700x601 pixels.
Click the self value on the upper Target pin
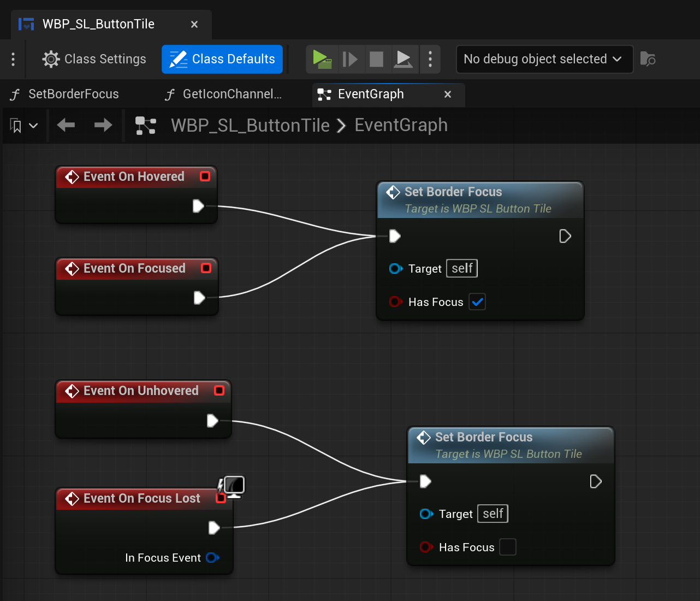click(x=462, y=268)
